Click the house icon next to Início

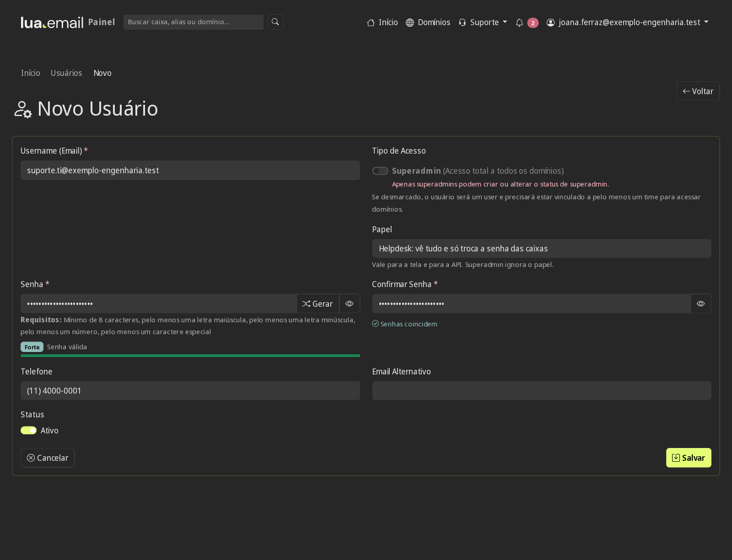[x=371, y=22]
